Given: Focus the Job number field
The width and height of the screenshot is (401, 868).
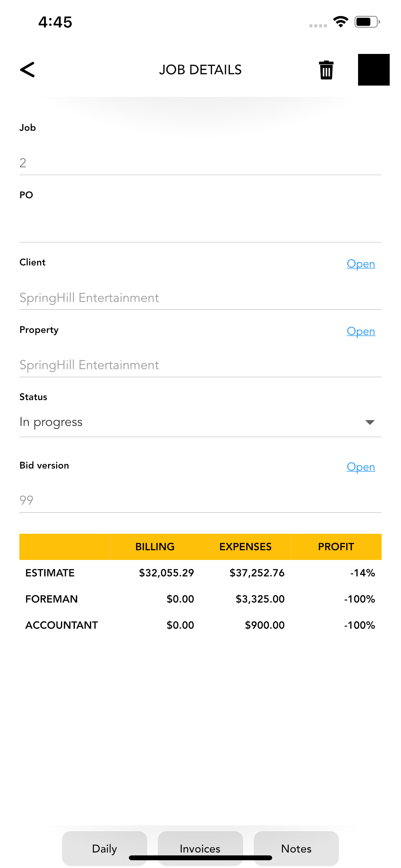Looking at the screenshot, I should click(x=200, y=163).
